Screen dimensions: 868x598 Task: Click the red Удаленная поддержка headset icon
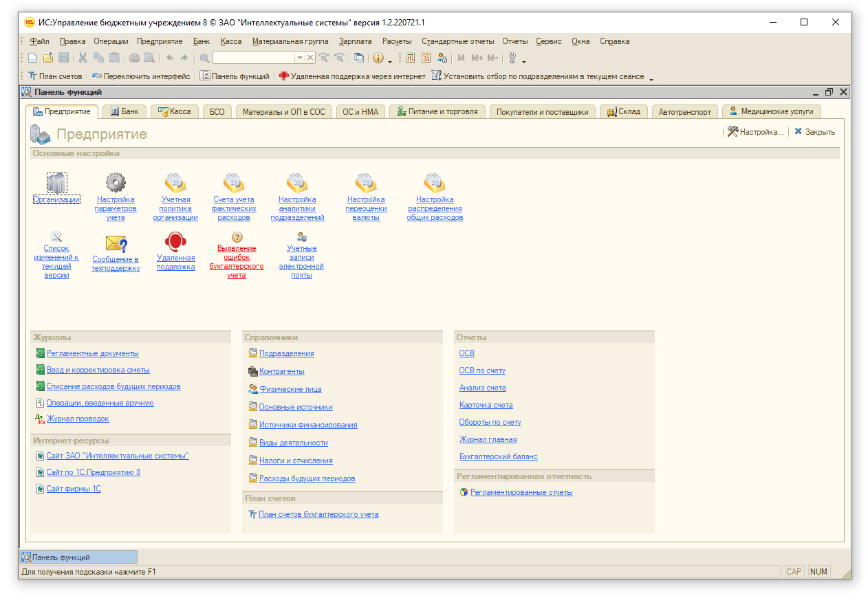tap(175, 242)
